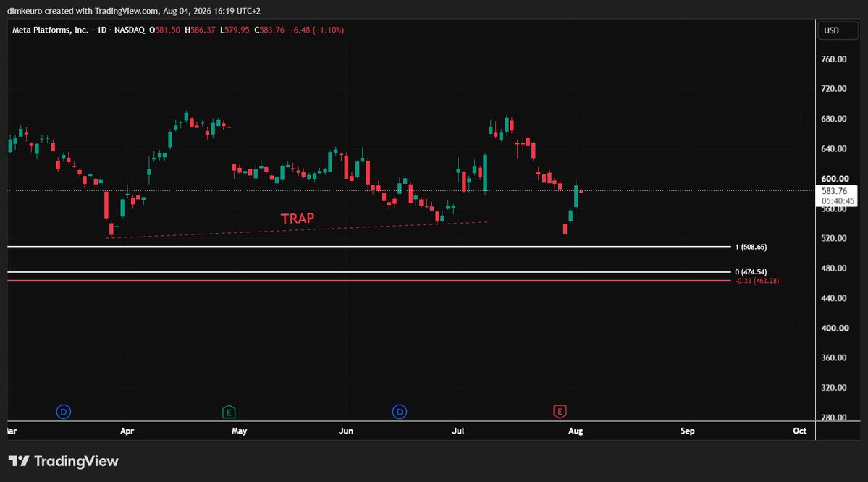
Task: Click the 440.00 price axis label
Action: pyautogui.click(x=834, y=297)
